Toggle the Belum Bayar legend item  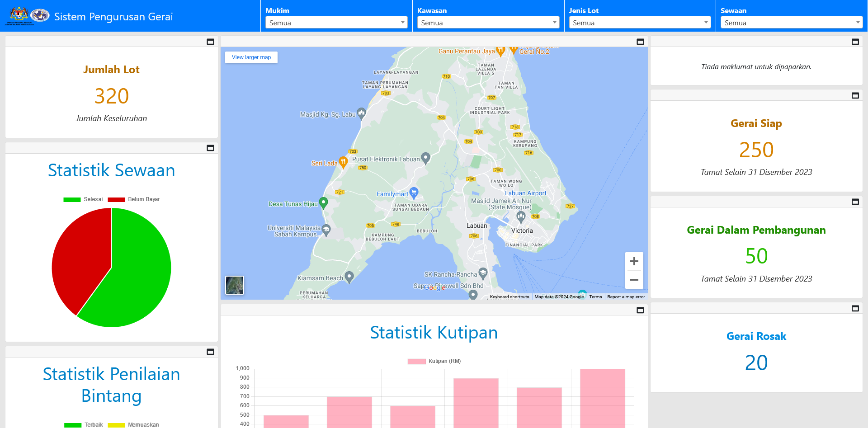coord(134,199)
